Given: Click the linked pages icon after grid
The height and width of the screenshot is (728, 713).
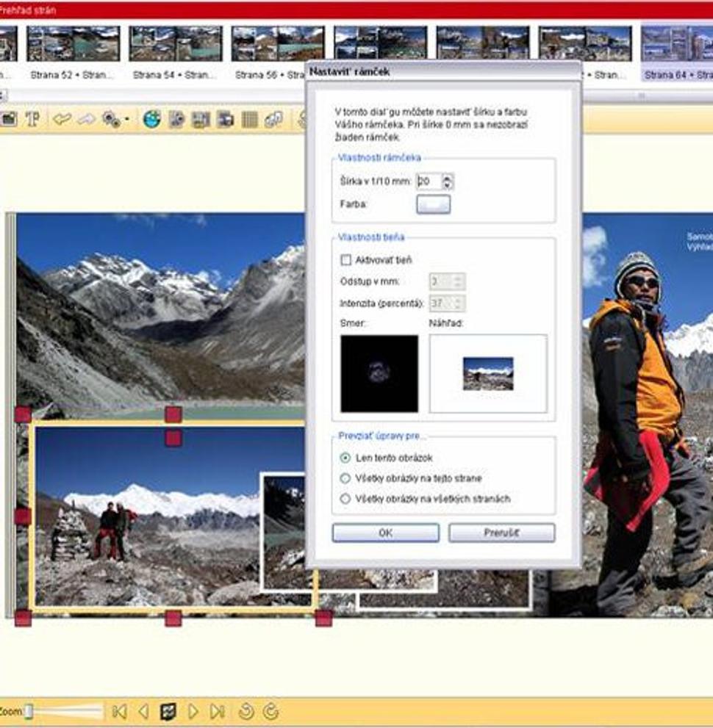Looking at the screenshot, I should (274, 119).
